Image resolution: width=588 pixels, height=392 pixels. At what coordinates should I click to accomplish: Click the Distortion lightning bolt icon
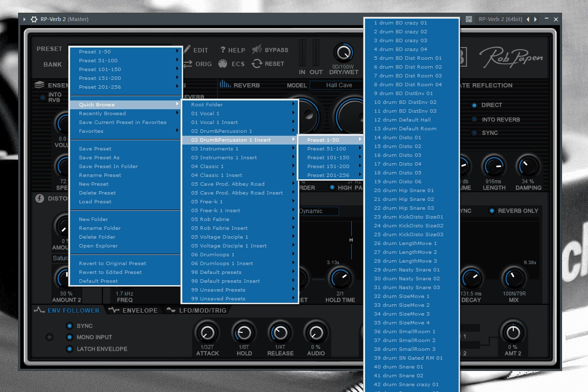pos(40,198)
